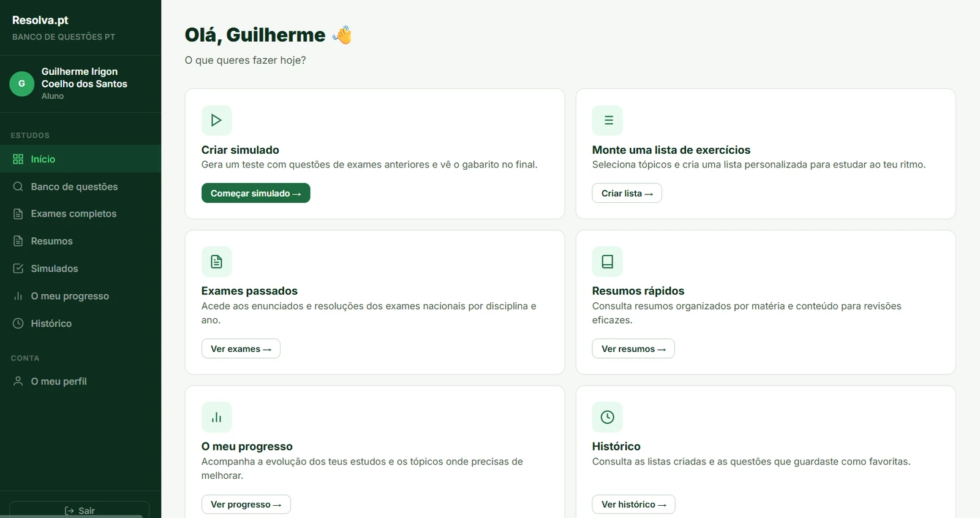This screenshot has width=980, height=518.
Task: Click the bar chart icon on O meu progresso card
Action: pyautogui.click(x=216, y=417)
